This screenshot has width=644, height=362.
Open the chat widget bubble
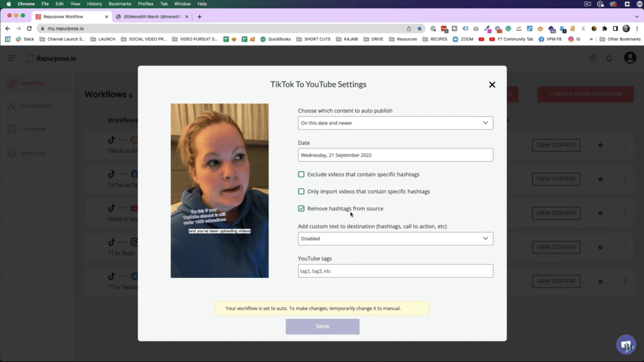point(626,345)
